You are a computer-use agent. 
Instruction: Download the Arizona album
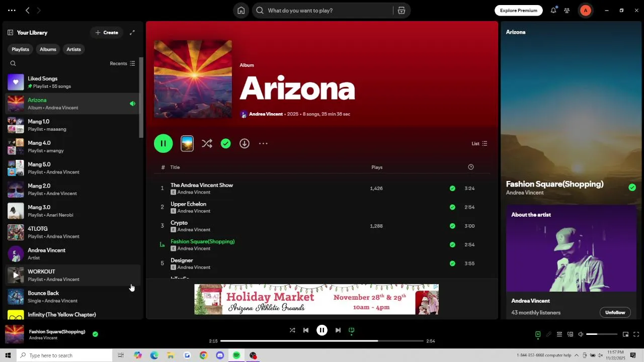coord(245,144)
